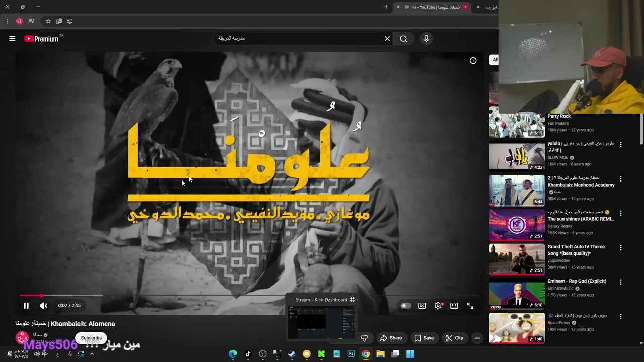This screenshot has height=362, width=644.
Task: Open Grand Theft Auto IV Theme Song title
Action: click(577, 250)
